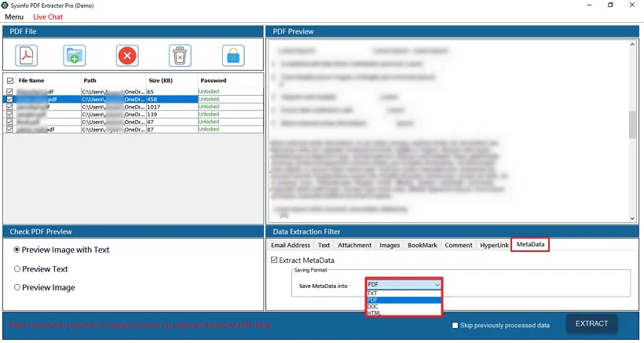Toggle the select-all checkbox in File Name header
The image size is (644, 343).
pyautogui.click(x=10, y=81)
